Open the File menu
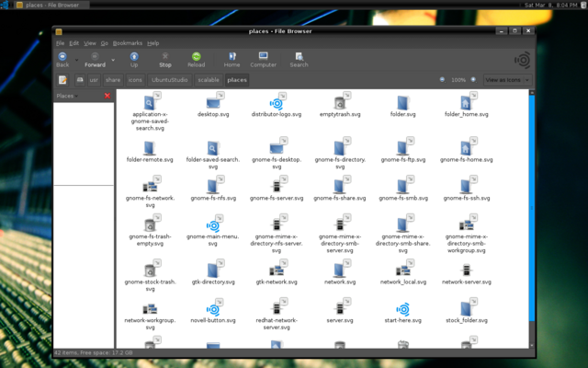588x368 pixels. click(x=60, y=43)
